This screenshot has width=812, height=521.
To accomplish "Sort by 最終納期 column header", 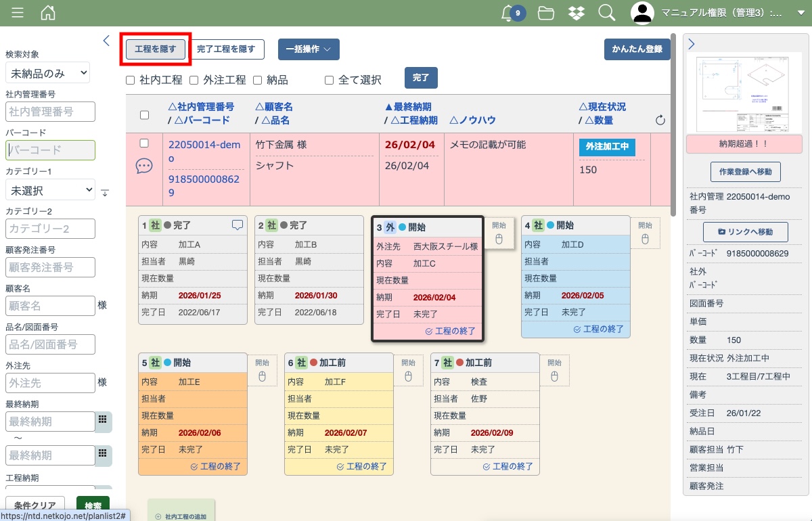I will tap(408, 107).
